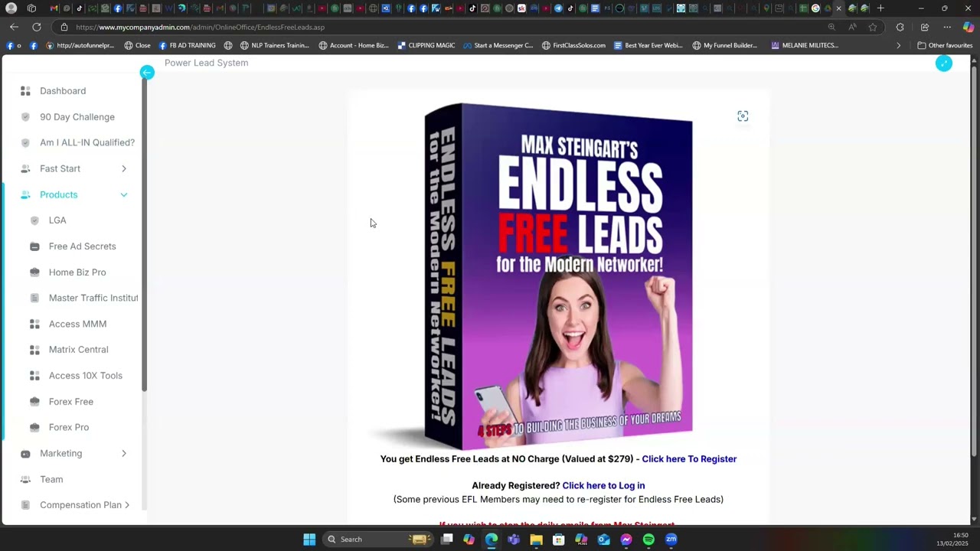Open the Copilot icon in Edge toolbar
980x551 pixels.
(x=968, y=27)
